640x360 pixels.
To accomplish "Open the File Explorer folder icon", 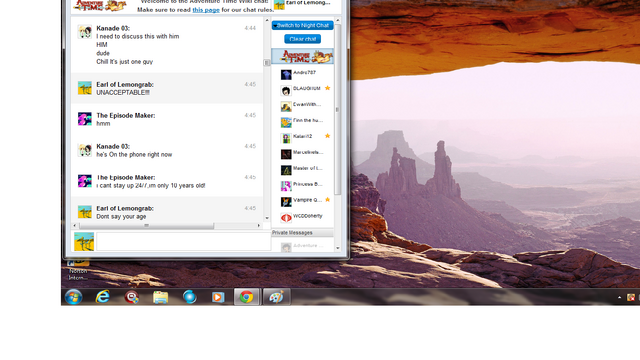I will click(x=160, y=297).
